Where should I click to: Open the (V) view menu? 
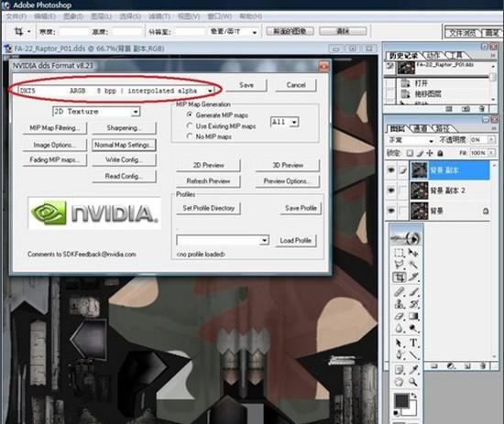pos(189,16)
